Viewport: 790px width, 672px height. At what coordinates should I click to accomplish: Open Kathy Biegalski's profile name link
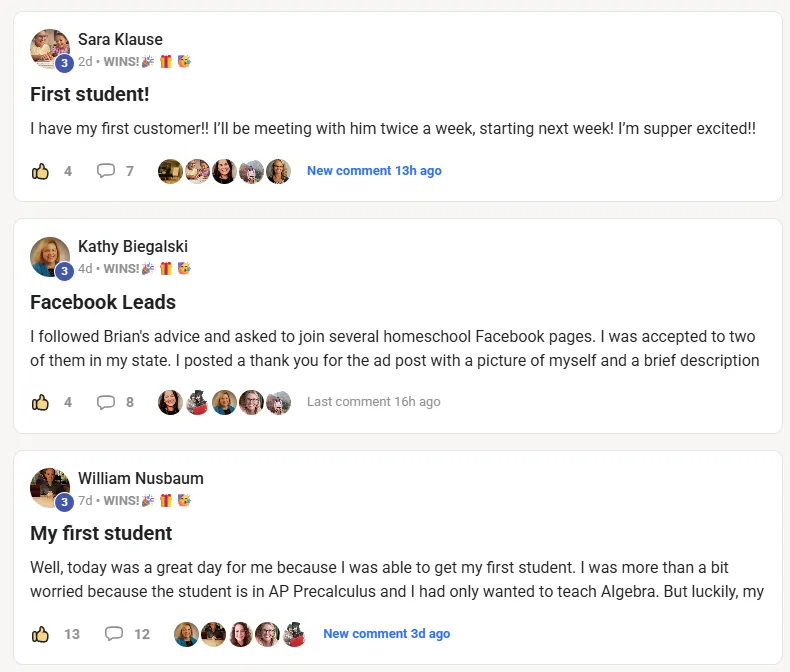[x=133, y=247]
